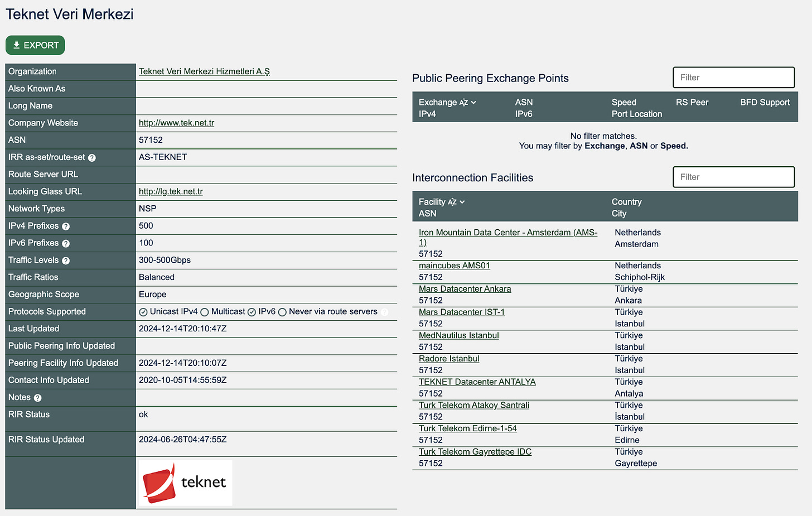Image resolution: width=812 pixels, height=516 pixels.
Task: Select the NSP network type value
Action: (x=148, y=209)
